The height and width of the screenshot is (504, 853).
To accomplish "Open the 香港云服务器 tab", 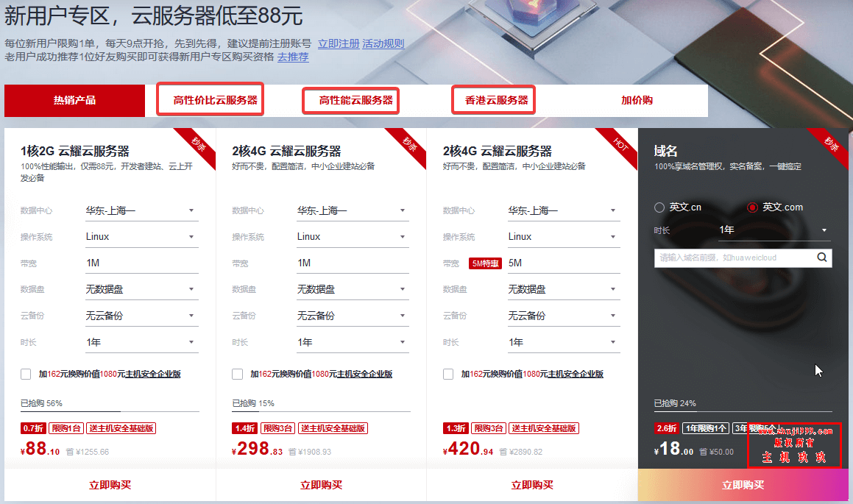I will [492, 100].
